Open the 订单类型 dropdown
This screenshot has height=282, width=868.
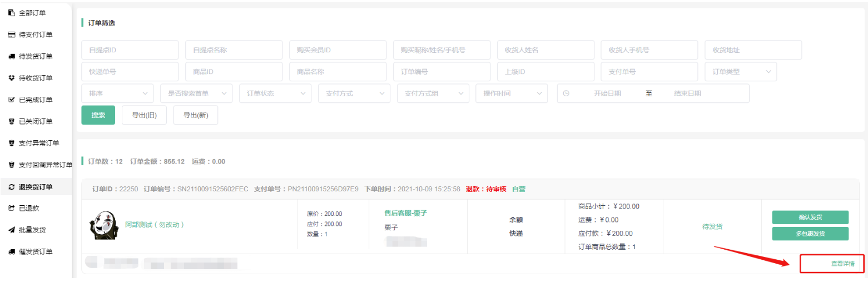(x=740, y=71)
